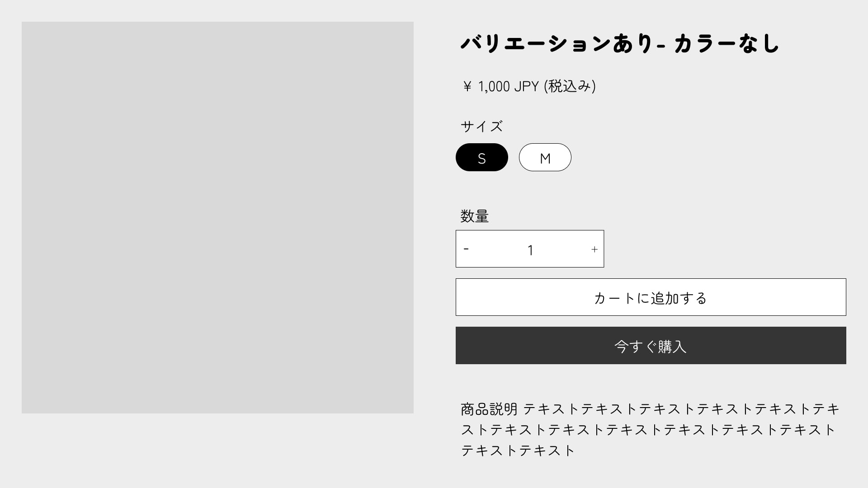Increase quantity with the plus button
868x488 pixels.
(594, 249)
